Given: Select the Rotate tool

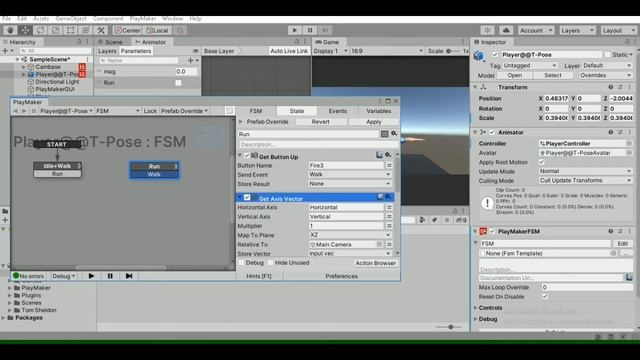Looking at the screenshot, I should click(40, 30).
